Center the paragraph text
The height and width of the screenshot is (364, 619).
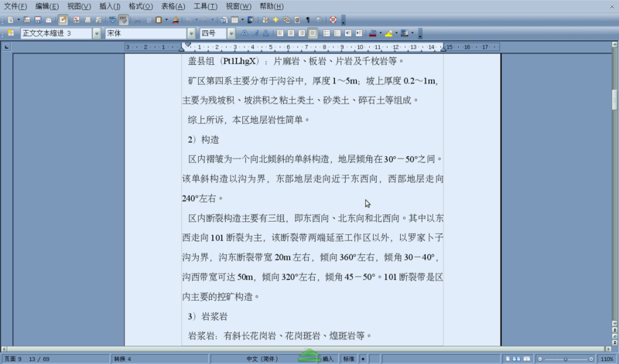pyautogui.click(x=291, y=33)
